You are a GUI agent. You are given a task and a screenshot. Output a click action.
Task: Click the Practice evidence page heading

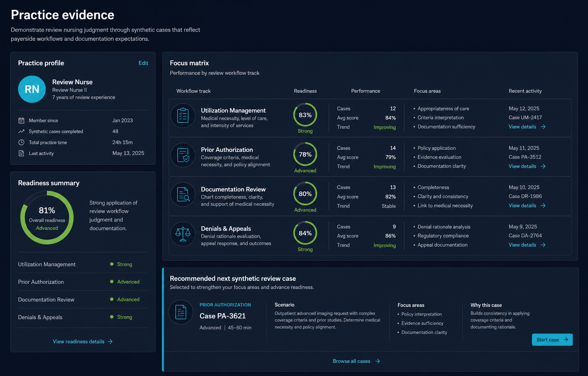pyautogui.click(x=63, y=15)
